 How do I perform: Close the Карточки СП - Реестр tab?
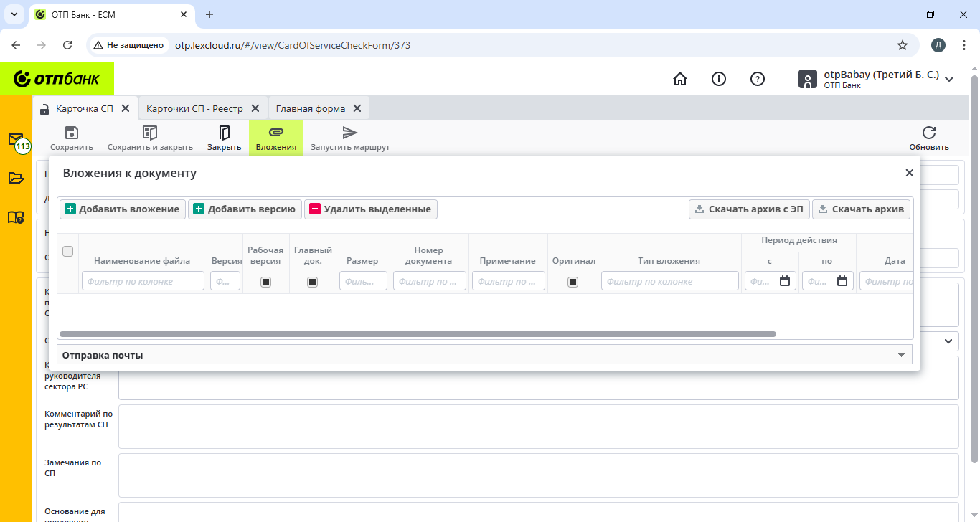coord(255,108)
